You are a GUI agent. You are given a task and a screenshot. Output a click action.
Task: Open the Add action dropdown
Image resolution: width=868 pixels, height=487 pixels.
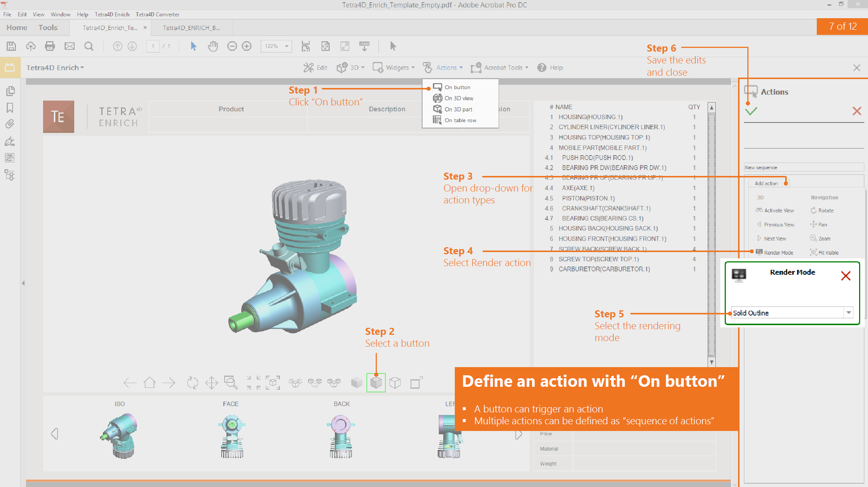click(786, 183)
